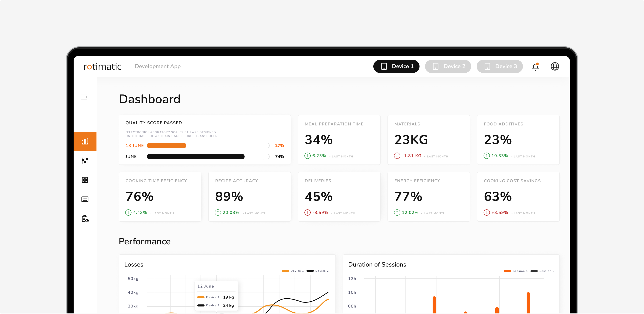Toggle Session 1 legend in Duration chart

click(x=516, y=271)
